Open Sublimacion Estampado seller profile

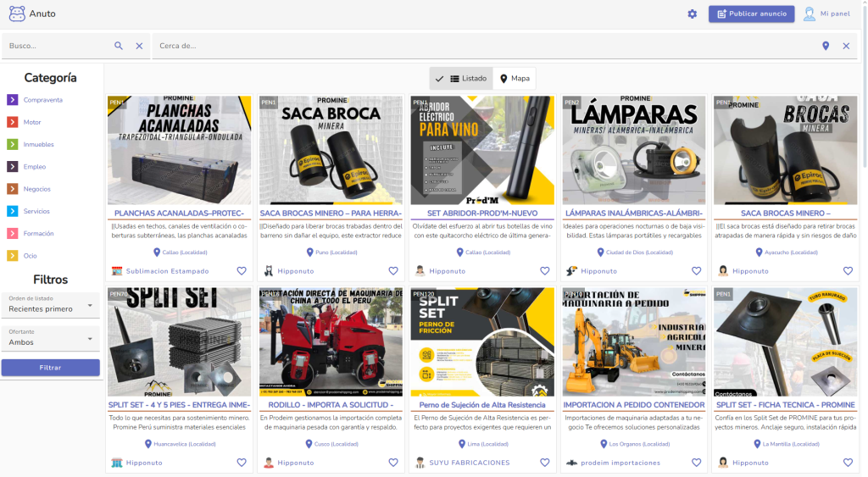point(167,271)
